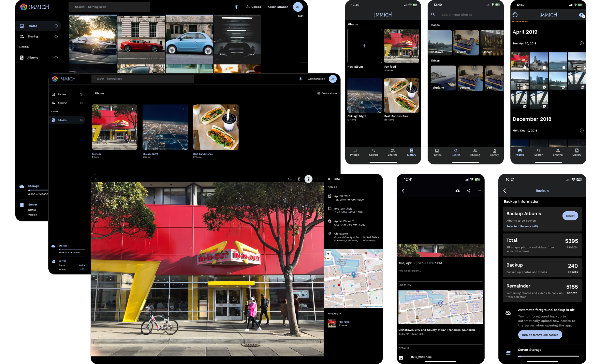Open the Sharing tab below the Places screen
This screenshot has width=615, height=364.
tap(475, 152)
